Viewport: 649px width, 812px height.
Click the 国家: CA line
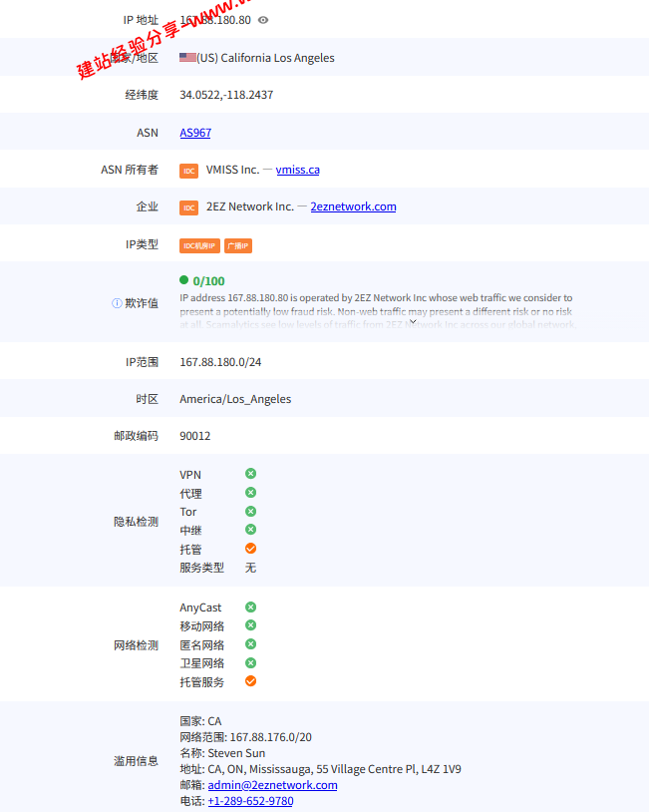click(x=200, y=721)
